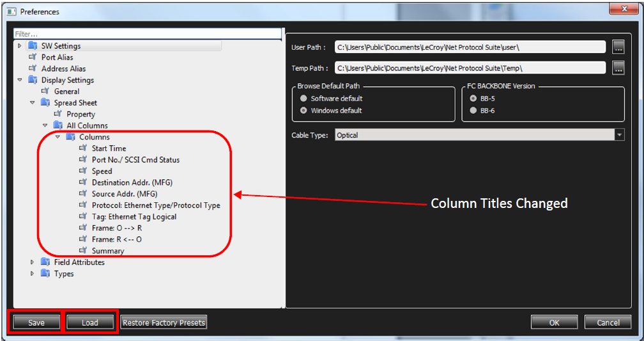Click the SW Settings folder icon
Viewport: 644px width, 341px height.
pyautogui.click(x=33, y=45)
